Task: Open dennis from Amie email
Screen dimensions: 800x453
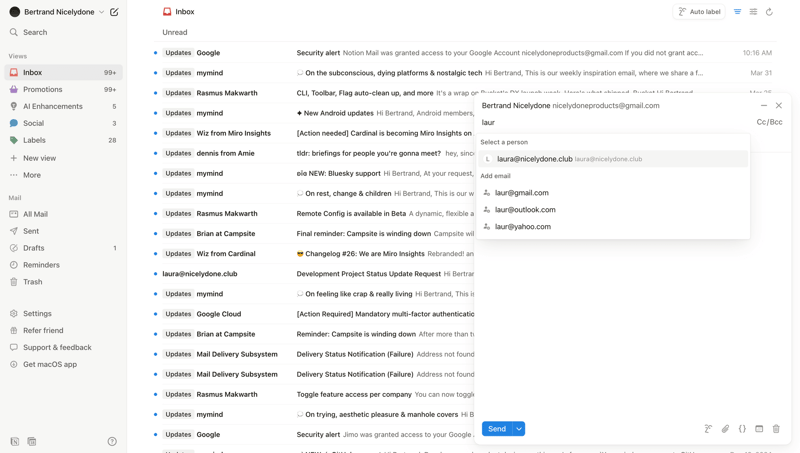Action: click(x=313, y=153)
